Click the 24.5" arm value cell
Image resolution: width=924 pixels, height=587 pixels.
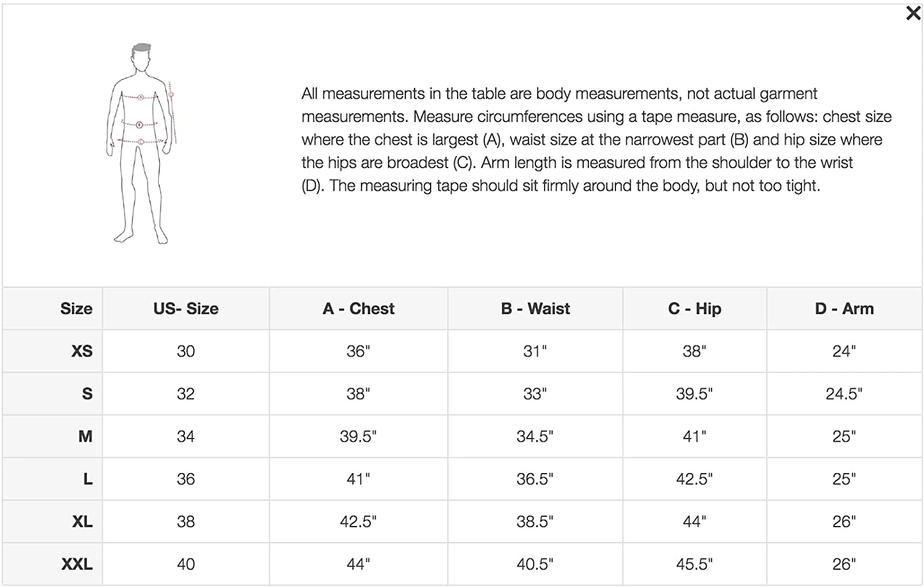pyautogui.click(x=844, y=394)
